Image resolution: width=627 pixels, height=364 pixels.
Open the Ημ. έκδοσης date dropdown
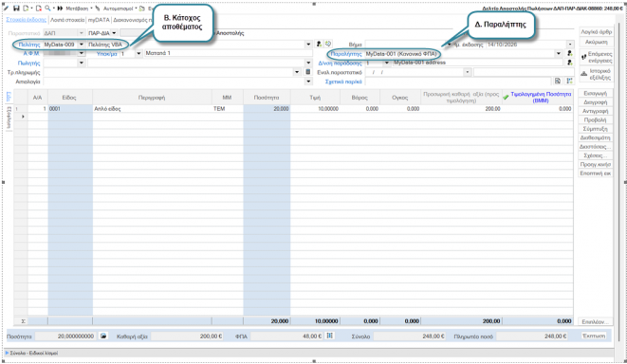coord(570,45)
